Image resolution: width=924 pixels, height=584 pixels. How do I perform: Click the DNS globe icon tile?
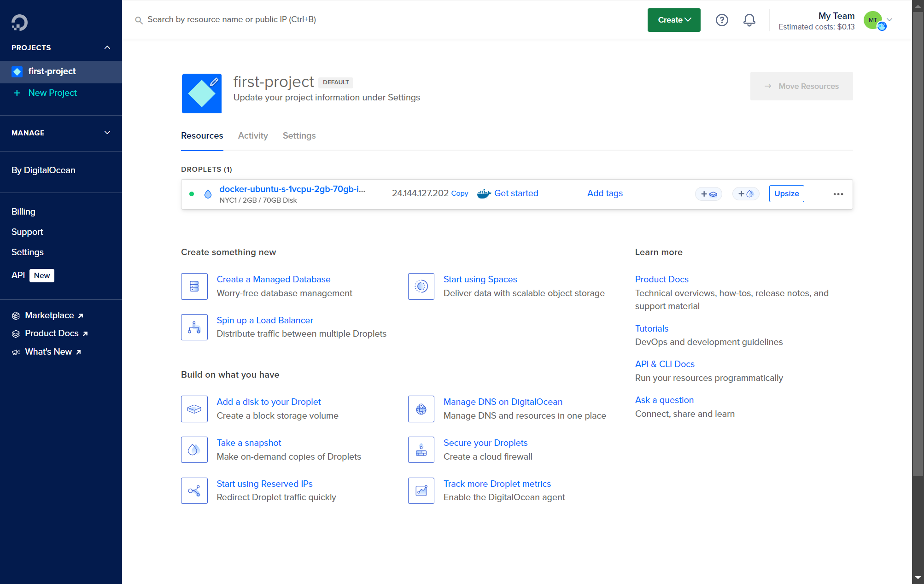[421, 409]
